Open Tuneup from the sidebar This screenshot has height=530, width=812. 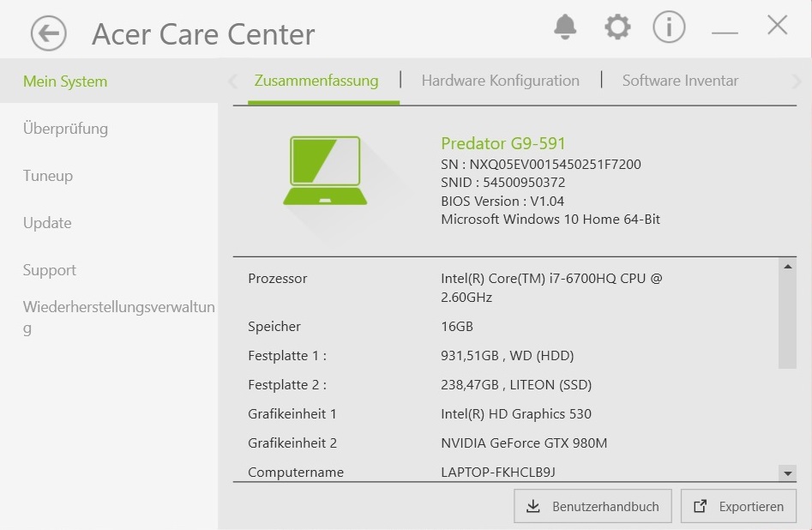48,176
